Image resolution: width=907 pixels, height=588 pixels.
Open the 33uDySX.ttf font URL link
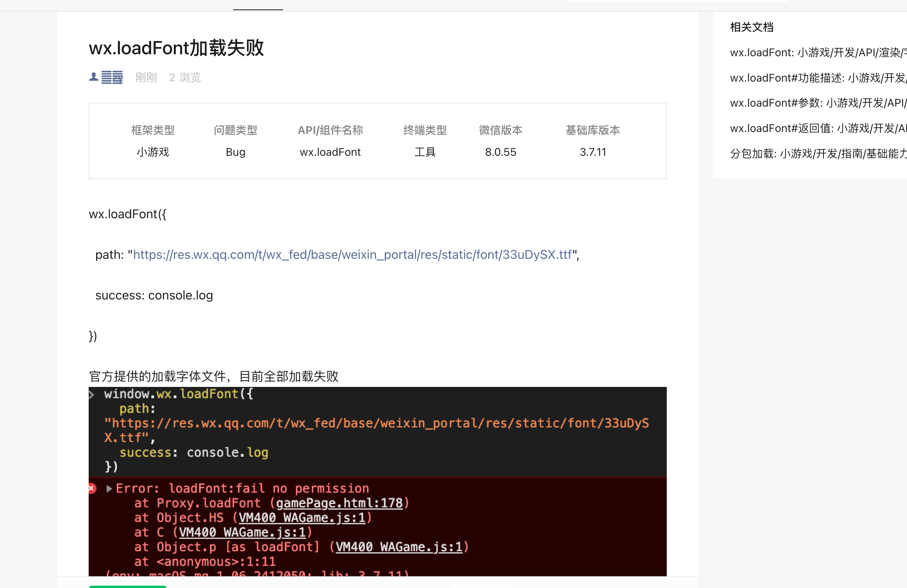pos(352,255)
